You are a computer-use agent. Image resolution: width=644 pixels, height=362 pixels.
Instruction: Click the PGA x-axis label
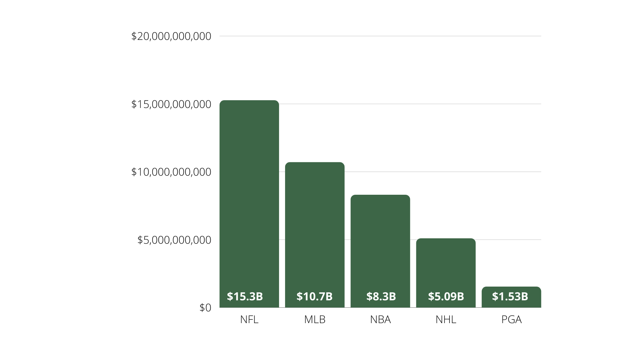point(512,319)
